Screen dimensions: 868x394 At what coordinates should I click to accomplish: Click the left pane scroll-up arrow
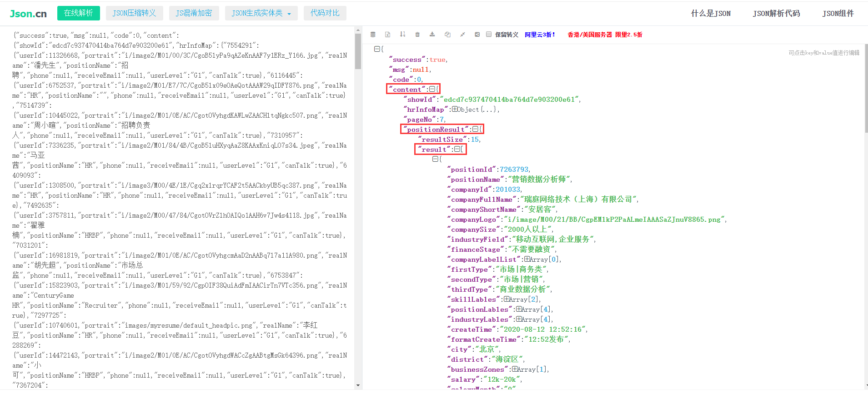(358, 30)
